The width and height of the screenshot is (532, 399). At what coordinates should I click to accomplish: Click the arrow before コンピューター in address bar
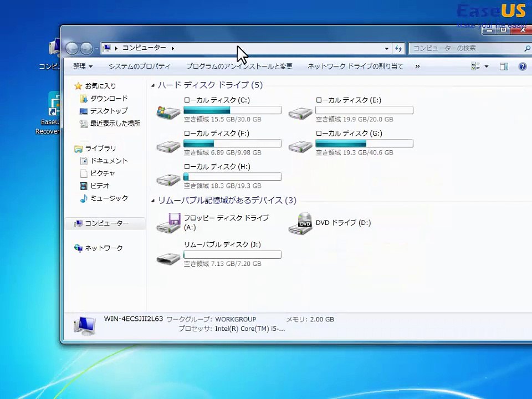116,49
